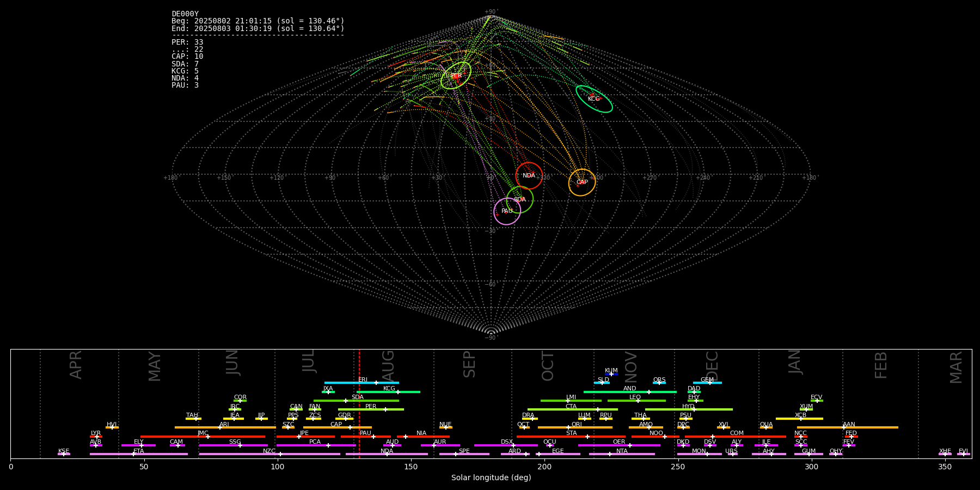
Task: Click the DEC month label
Action: pos(712,366)
